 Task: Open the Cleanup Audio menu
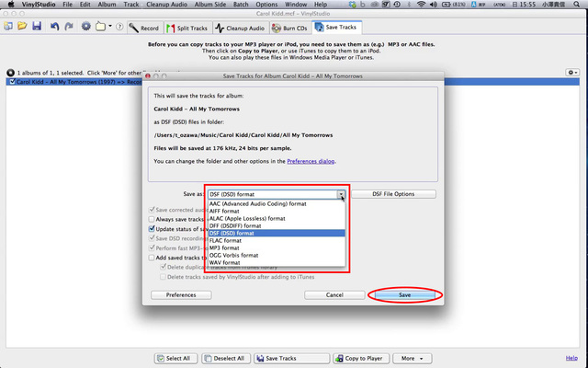point(166,5)
